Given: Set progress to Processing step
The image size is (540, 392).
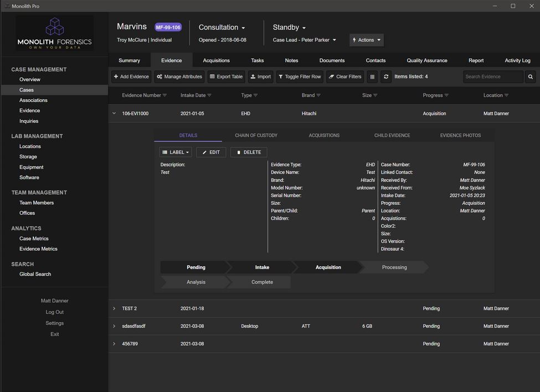Looking at the screenshot, I should pyautogui.click(x=394, y=267).
